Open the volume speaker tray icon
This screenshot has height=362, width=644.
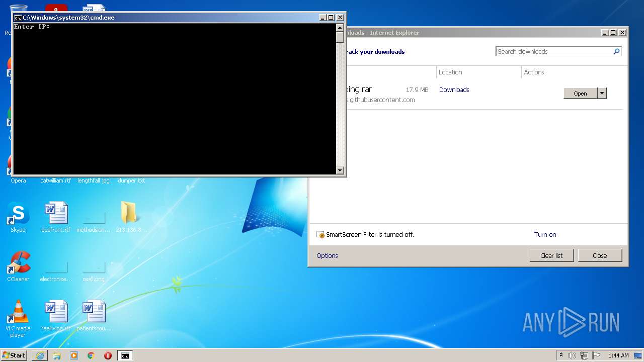point(572,355)
